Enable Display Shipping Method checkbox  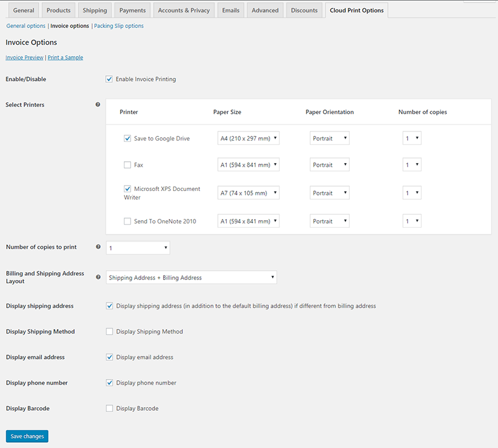click(110, 332)
